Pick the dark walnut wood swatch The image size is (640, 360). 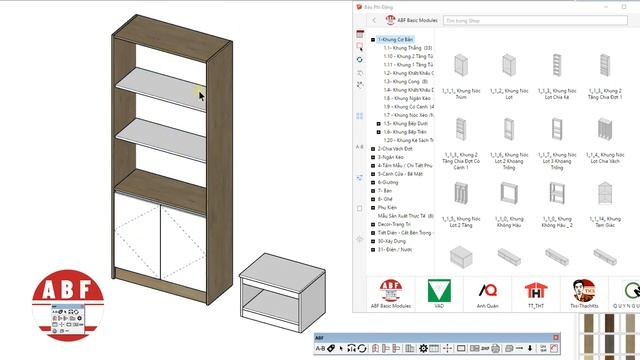(609, 323)
